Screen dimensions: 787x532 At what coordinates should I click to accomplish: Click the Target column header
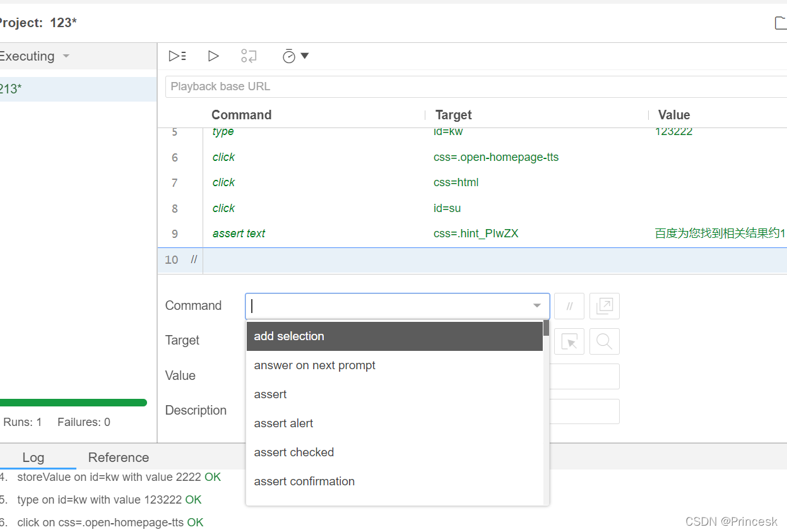point(454,115)
